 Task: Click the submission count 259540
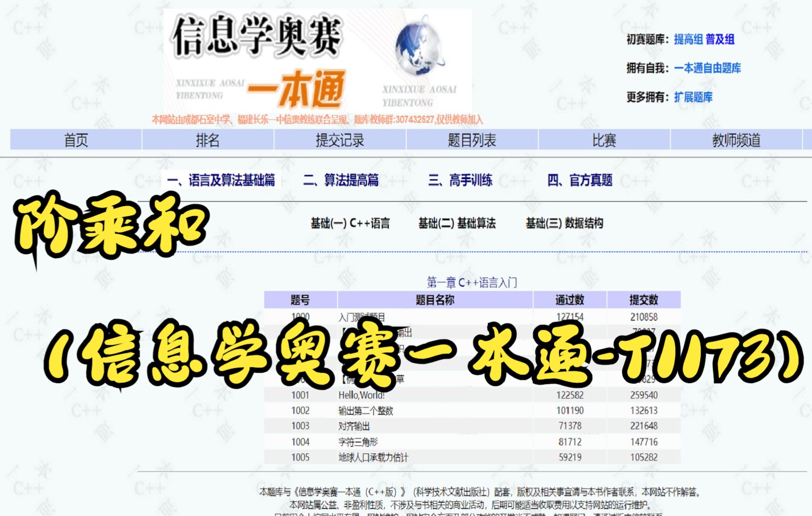coord(644,396)
